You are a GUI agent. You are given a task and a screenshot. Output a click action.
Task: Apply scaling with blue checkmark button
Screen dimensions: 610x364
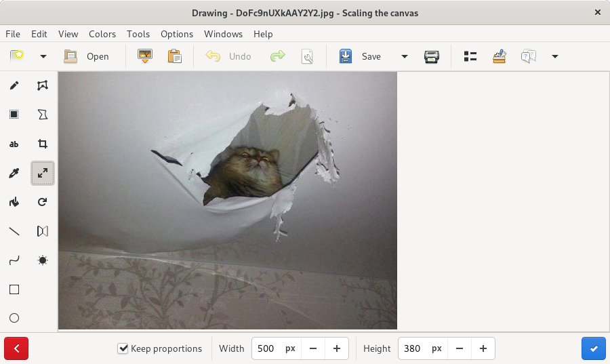tap(594, 348)
